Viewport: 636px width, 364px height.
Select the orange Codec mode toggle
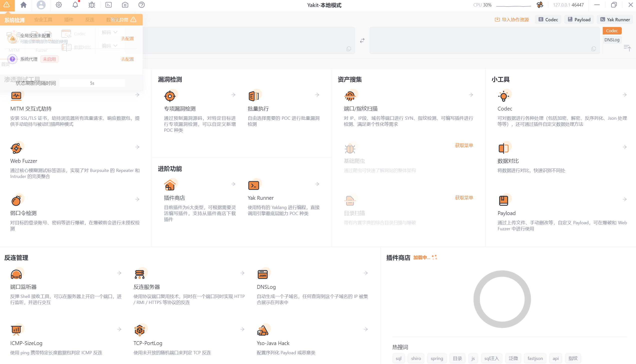coord(612,31)
